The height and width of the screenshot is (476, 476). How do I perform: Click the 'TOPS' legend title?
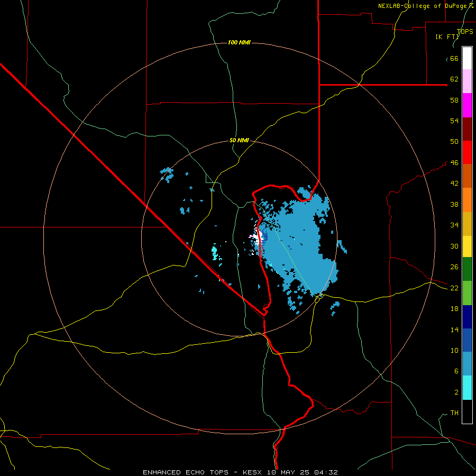[465, 31]
